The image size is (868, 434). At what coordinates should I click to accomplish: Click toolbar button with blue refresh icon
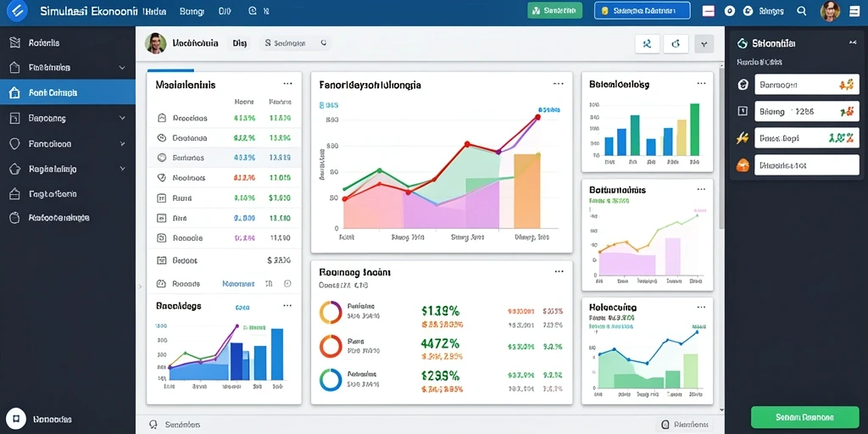676,43
